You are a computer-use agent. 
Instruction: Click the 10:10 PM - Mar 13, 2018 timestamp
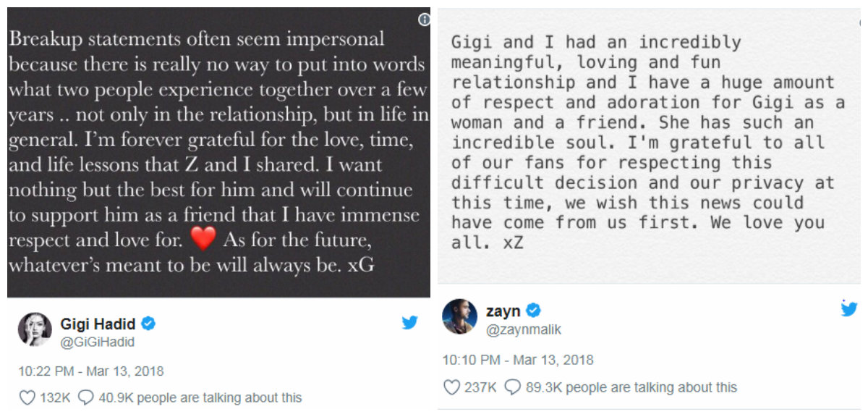[x=518, y=360]
